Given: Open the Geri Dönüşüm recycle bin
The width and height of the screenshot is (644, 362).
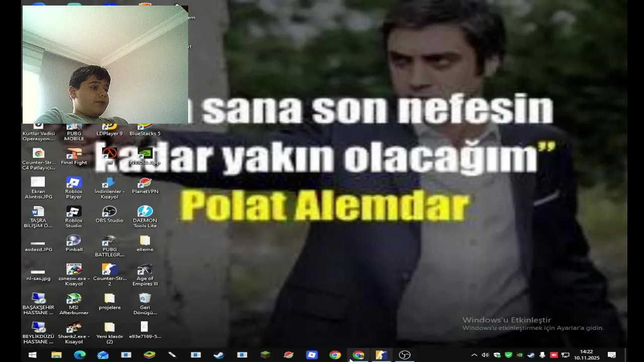Looking at the screenshot, I should pos(145,304).
